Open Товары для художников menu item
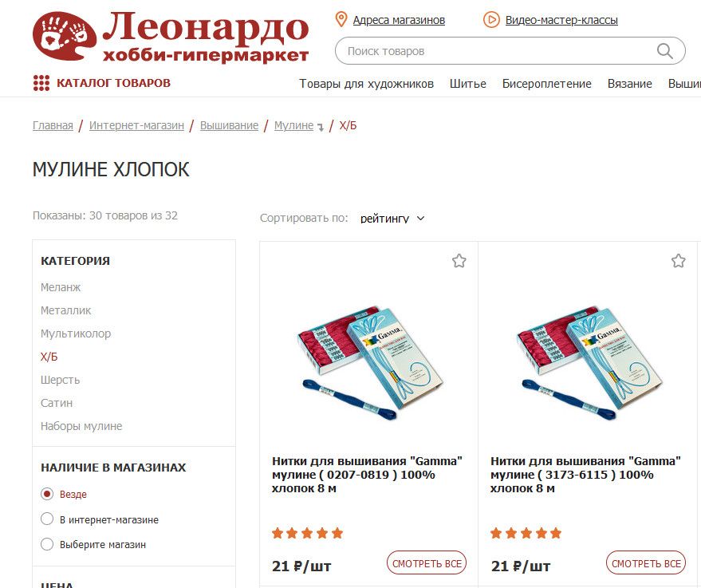Screen dimensions: 701x588 pos(366,84)
